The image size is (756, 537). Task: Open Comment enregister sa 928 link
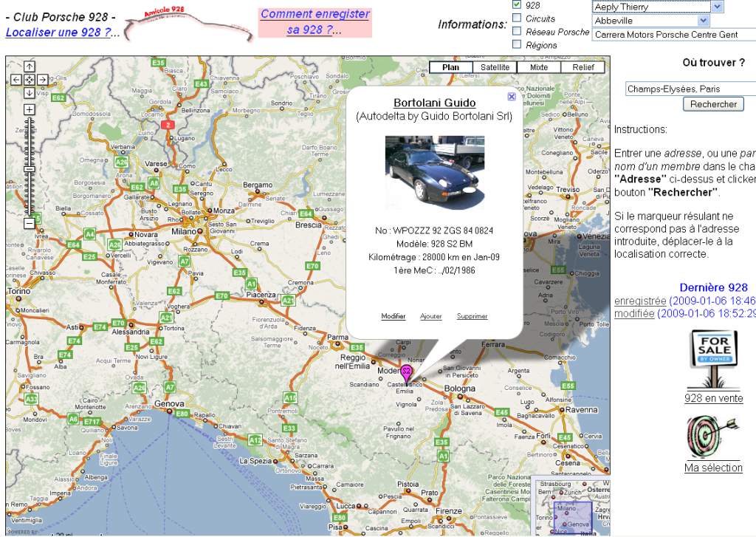coord(315,21)
